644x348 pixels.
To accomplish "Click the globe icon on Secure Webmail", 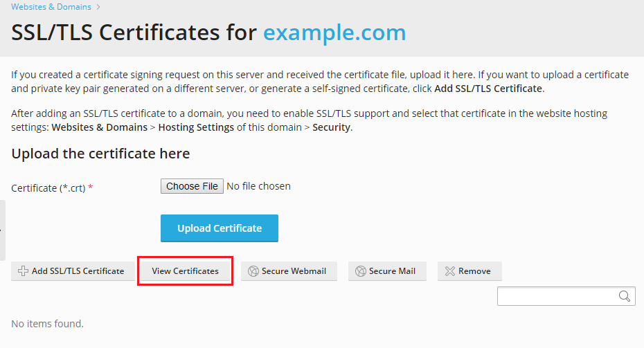I will (253, 271).
